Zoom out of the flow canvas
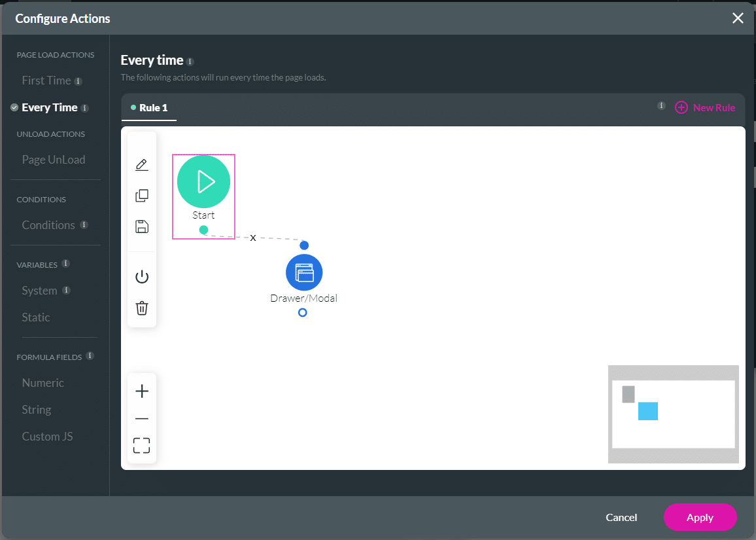756x540 pixels. (x=141, y=418)
